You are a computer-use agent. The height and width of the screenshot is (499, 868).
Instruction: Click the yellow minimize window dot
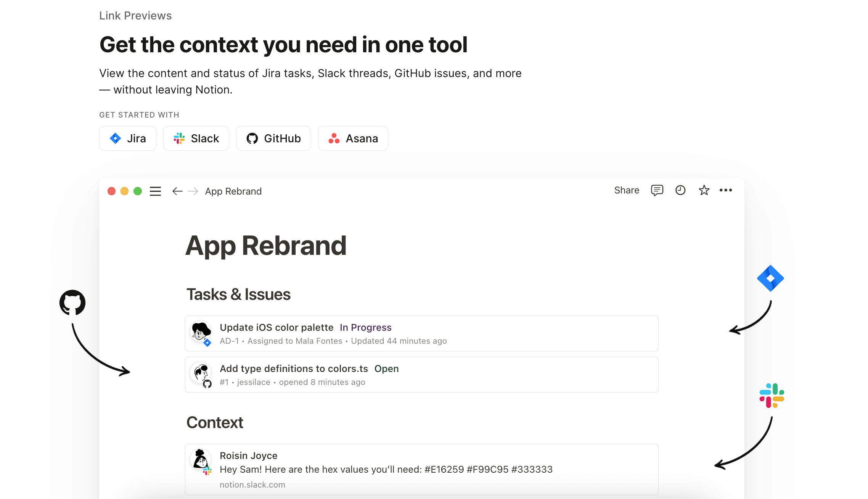point(125,191)
